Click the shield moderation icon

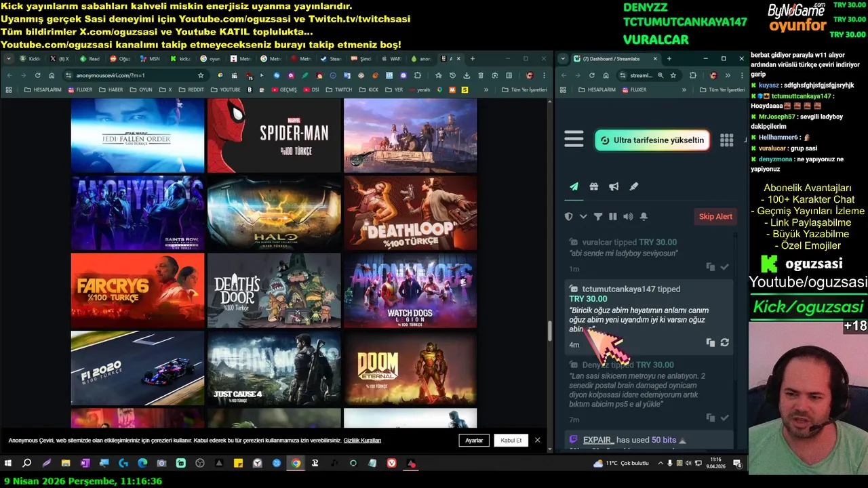tap(569, 216)
